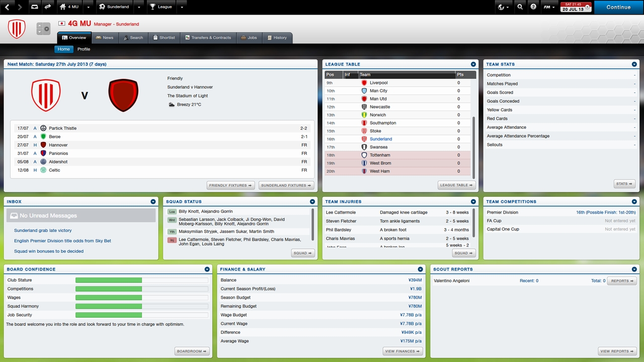The height and width of the screenshot is (362, 644).
Task: Expand the dropdown arrow beside 4 MU
Action: point(89,7)
